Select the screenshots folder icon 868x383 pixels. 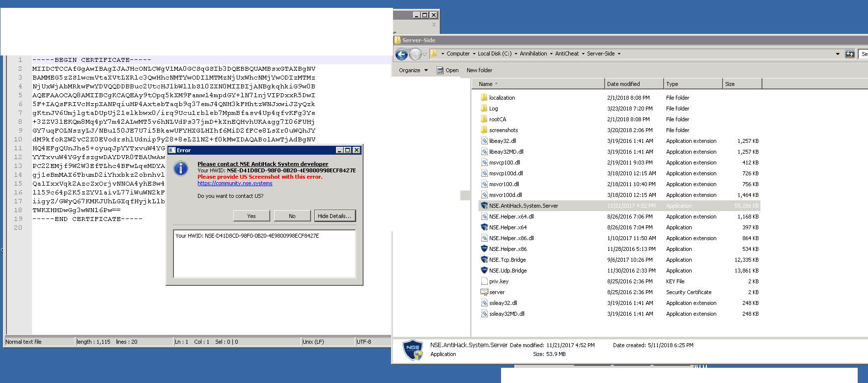(x=484, y=130)
